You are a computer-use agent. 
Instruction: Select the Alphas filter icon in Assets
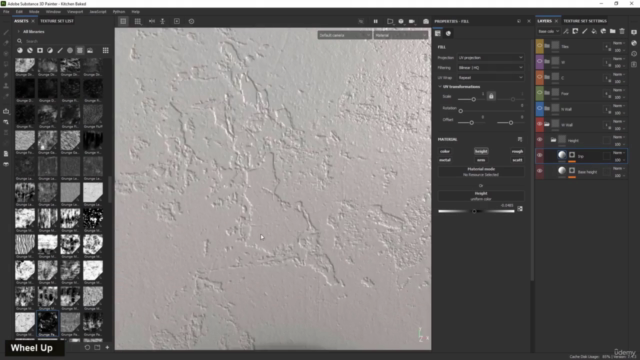pyautogui.click(x=70, y=50)
